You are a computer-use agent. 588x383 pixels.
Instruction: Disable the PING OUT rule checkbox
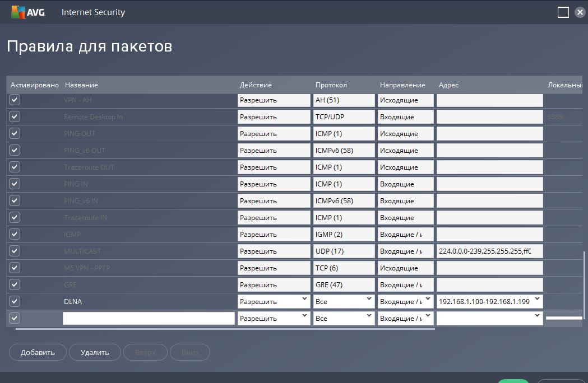(15, 133)
